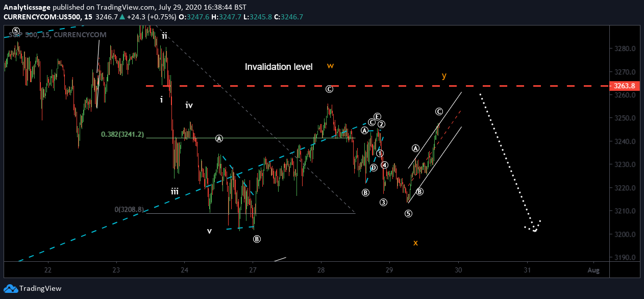This screenshot has width=644, height=299.
Task: Click the circled 3 wave label
Action: (383, 203)
